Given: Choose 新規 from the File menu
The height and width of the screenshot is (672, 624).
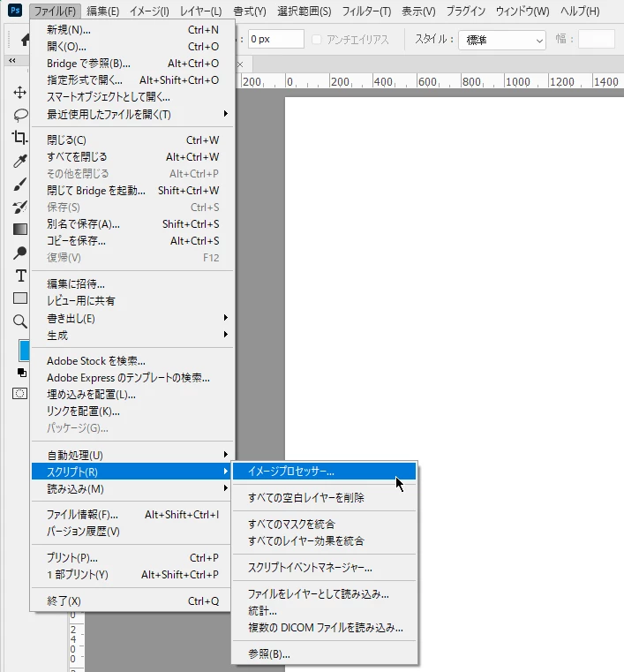Looking at the screenshot, I should coord(132,29).
